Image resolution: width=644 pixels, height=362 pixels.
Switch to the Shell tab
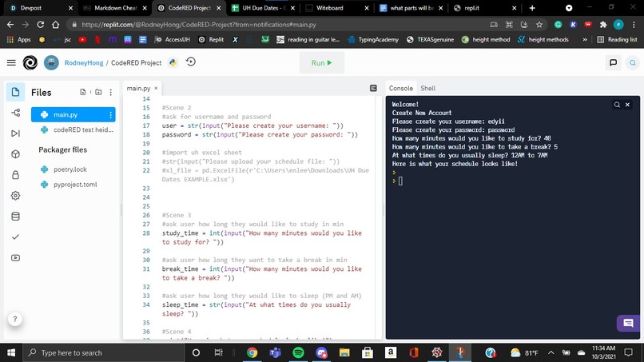tap(428, 88)
